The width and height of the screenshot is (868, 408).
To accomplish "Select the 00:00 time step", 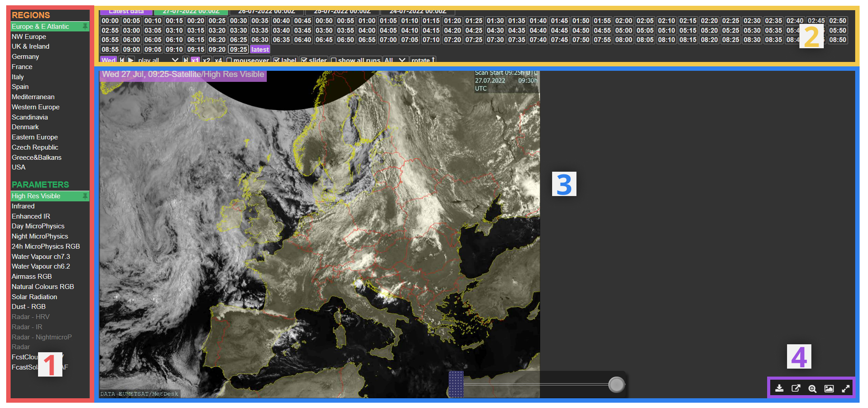I will click(x=110, y=21).
